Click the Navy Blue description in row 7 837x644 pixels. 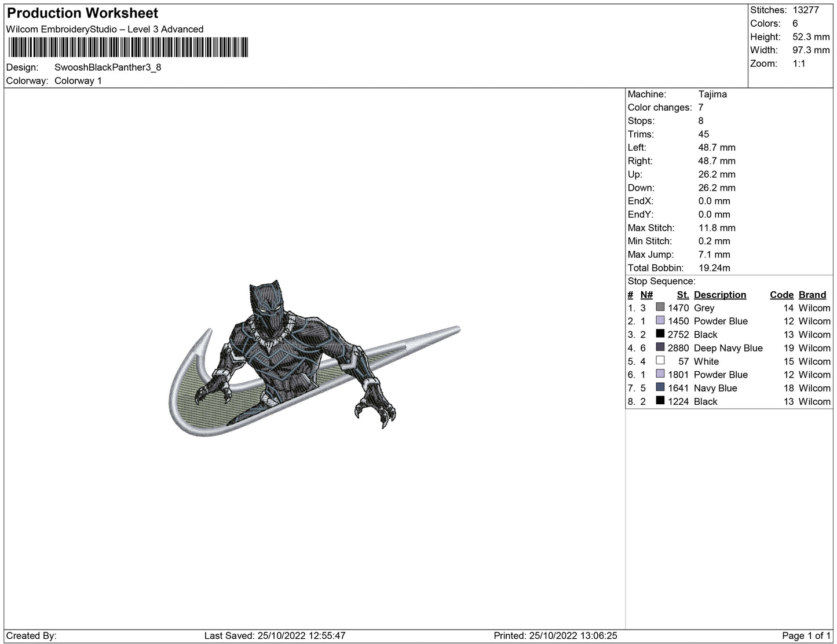click(715, 387)
